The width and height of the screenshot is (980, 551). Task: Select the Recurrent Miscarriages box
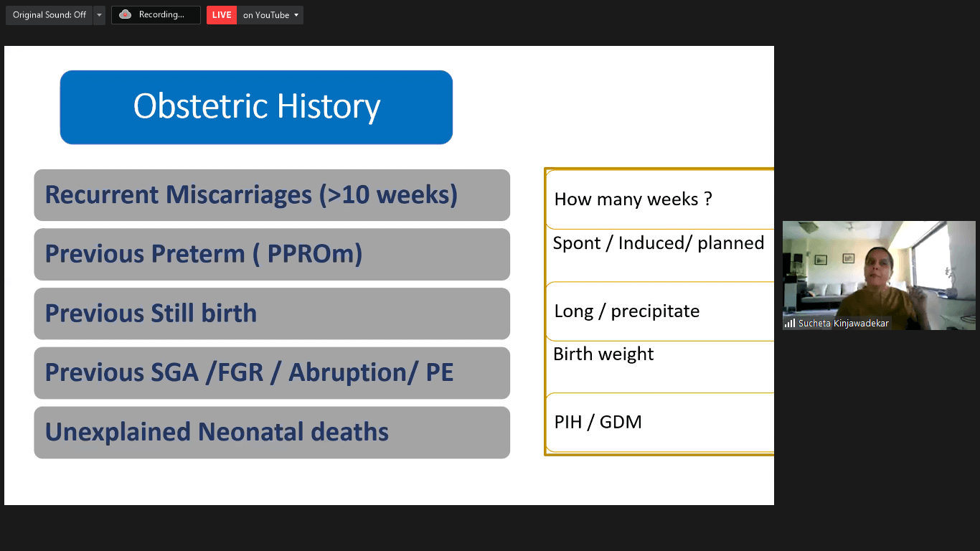pos(272,195)
